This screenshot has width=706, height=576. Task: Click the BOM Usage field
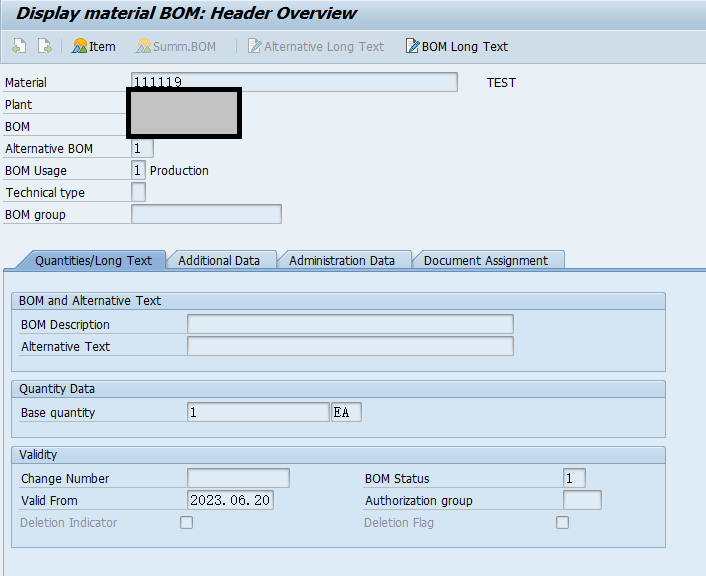tap(138, 170)
